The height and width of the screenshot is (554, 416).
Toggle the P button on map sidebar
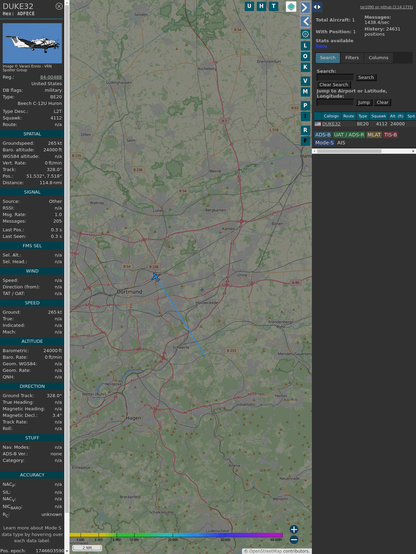pyautogui.click(x=305, y=105)
